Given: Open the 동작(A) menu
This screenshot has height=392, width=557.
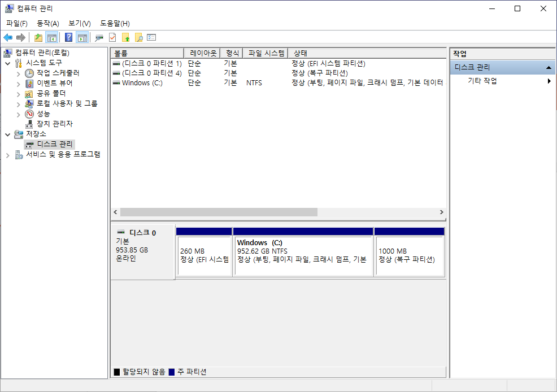Looking at the screenshot, I should click(47, 23).
